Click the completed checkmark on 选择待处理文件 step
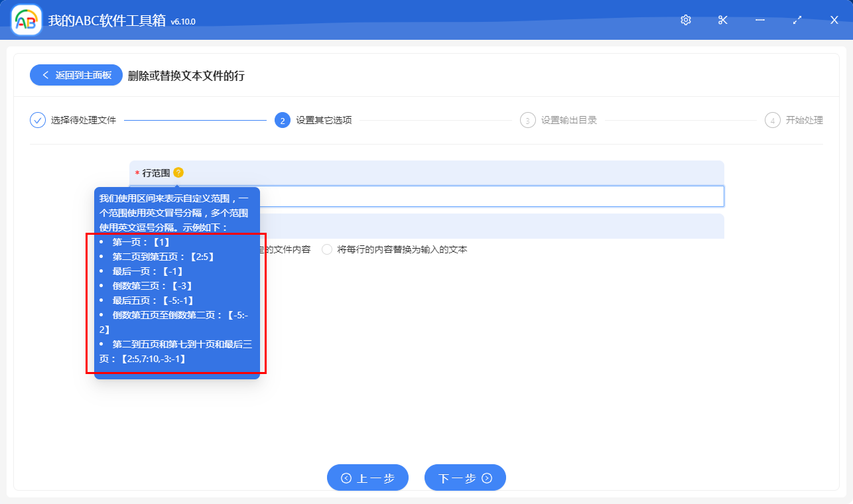Image resolution: width=853 pixels, height=504 pixels. [37, 120]
